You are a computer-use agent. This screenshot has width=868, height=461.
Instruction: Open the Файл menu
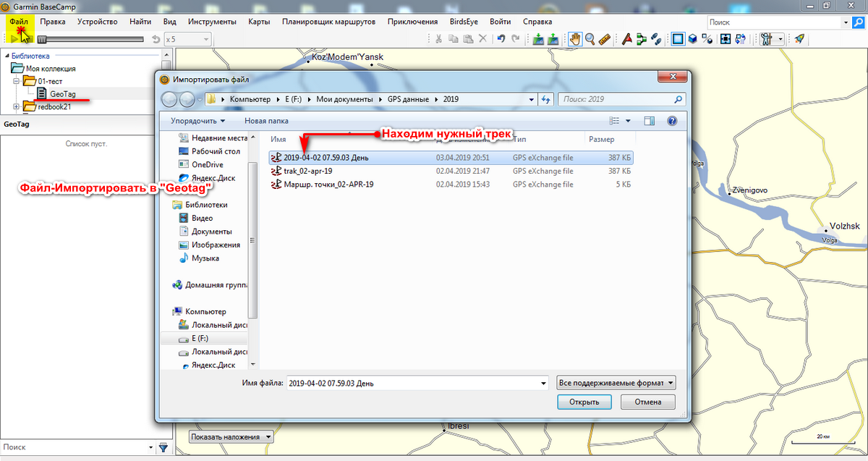19,22
